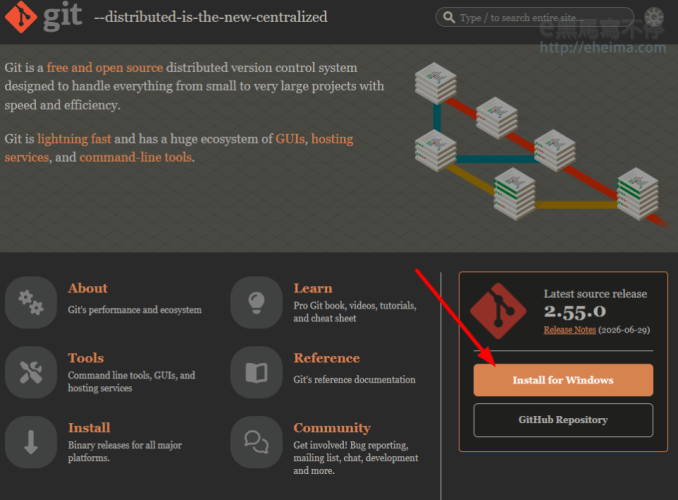The height and width of the screenshot is (500, 678).
Task: Click the red Git logo in release box
Action: 498,311
